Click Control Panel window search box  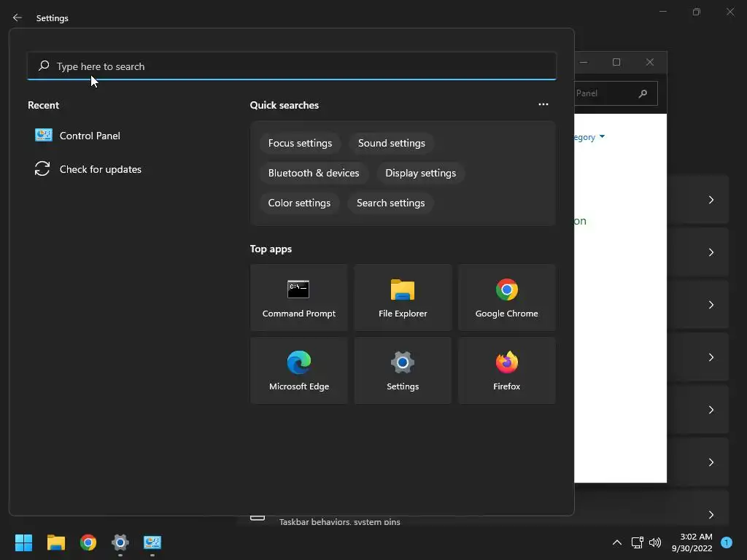pyautogui.click(x=616, y=93)
